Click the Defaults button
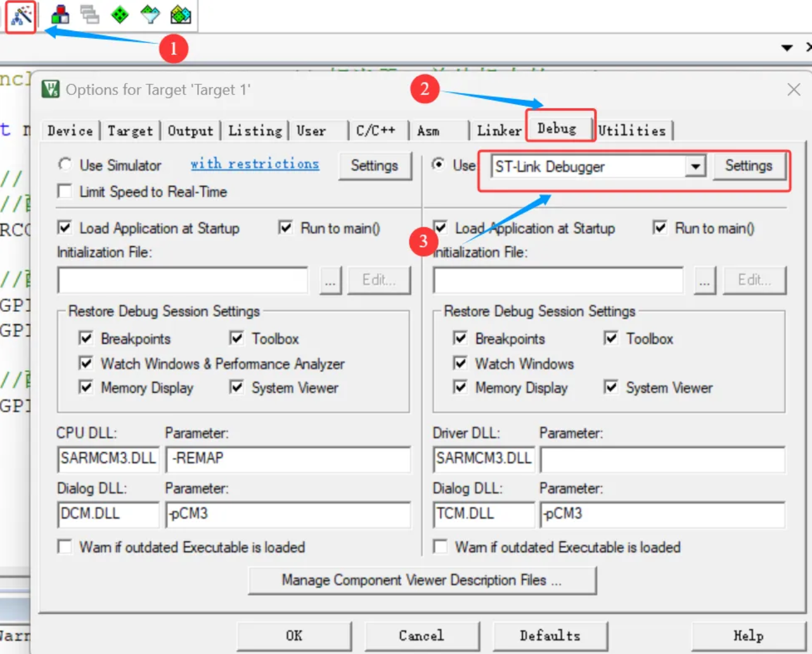The image size is (812, 654). [550, 636]
